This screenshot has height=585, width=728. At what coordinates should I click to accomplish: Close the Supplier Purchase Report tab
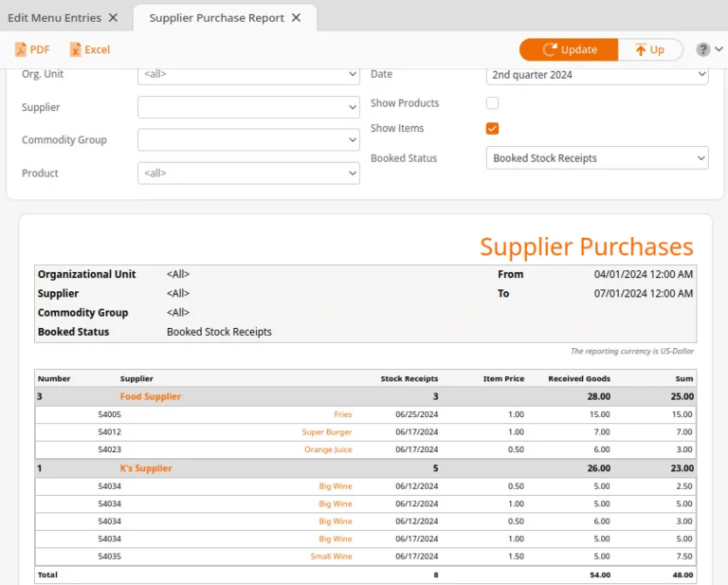coord(296,18)
